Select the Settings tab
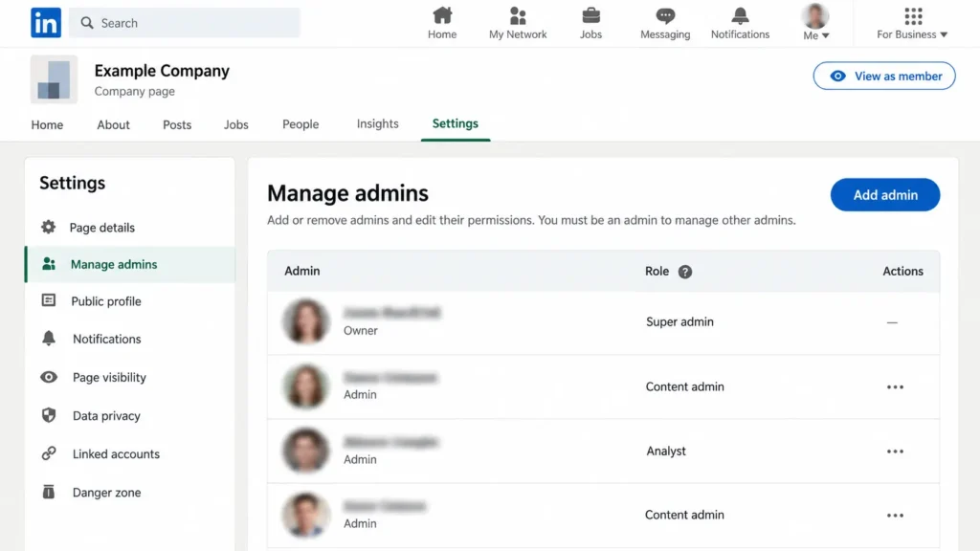The height and width of the screenshot is (551, 980). pos(455,123)
